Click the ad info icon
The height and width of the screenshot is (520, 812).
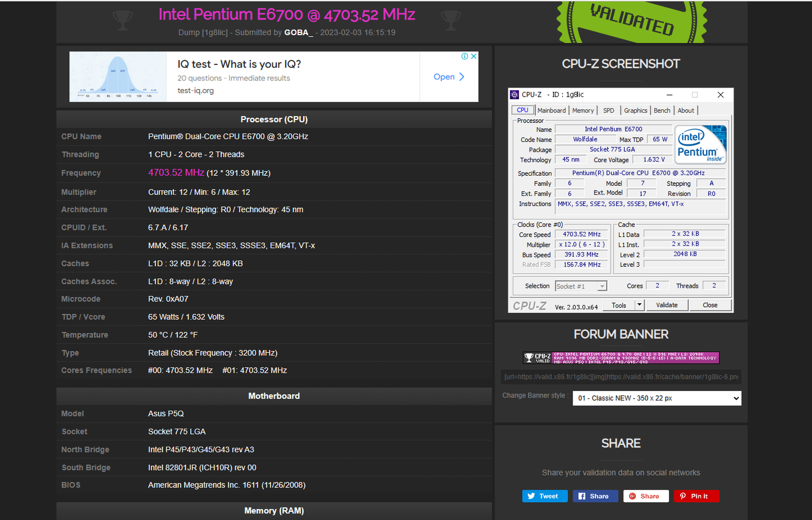coord(464,56)
